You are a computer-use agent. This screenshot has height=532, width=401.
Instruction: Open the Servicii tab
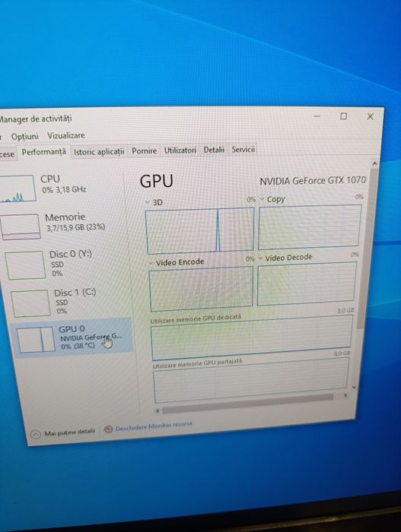click(x=243, y=149)
